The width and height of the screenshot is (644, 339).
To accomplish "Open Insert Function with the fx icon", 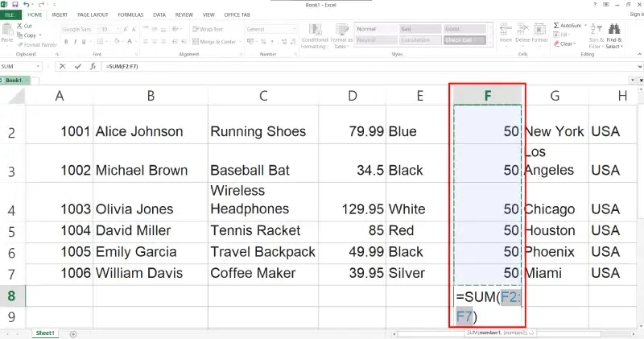I will coord(91,66).
